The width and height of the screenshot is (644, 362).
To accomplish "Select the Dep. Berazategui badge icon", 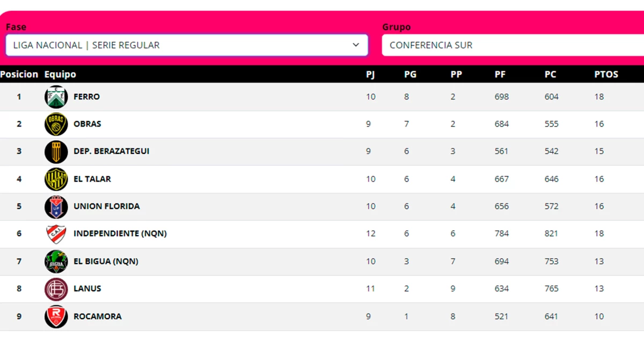I will 56,152.
